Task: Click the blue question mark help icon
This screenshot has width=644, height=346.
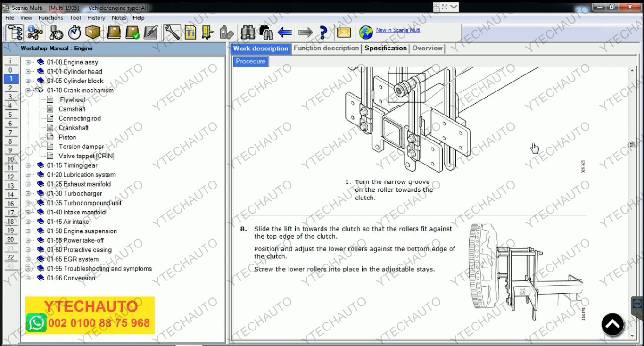Action: (x=323, y=33)
